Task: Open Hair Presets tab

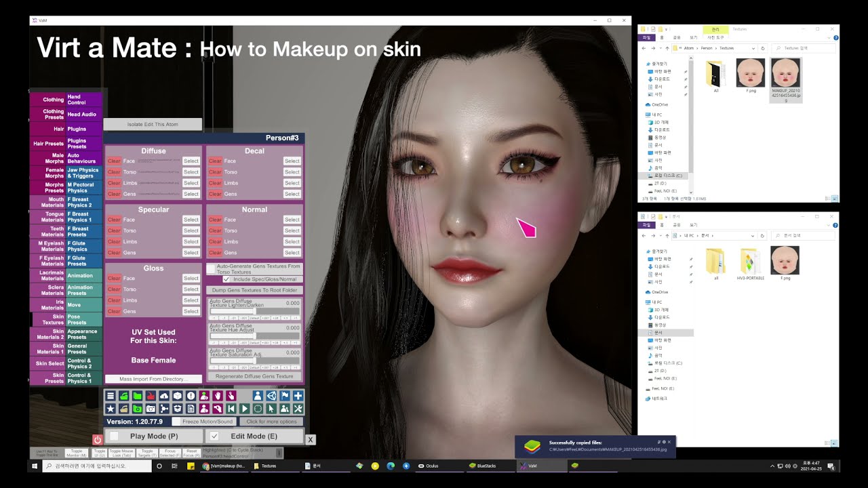Action: click(48, 144)
